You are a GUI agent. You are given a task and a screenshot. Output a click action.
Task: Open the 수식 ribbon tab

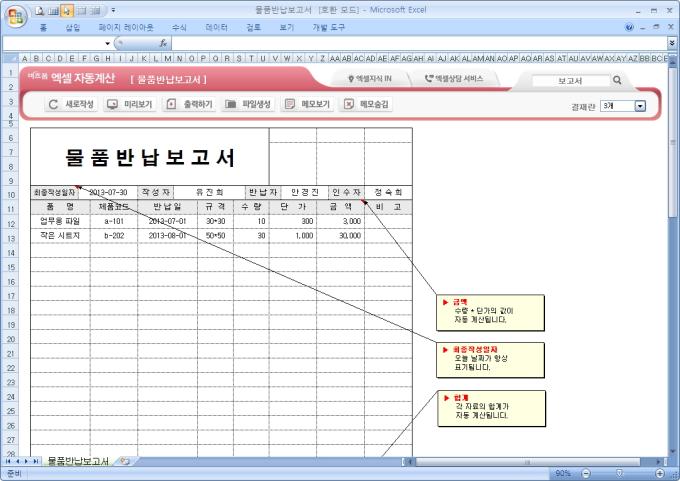point(179,28)
